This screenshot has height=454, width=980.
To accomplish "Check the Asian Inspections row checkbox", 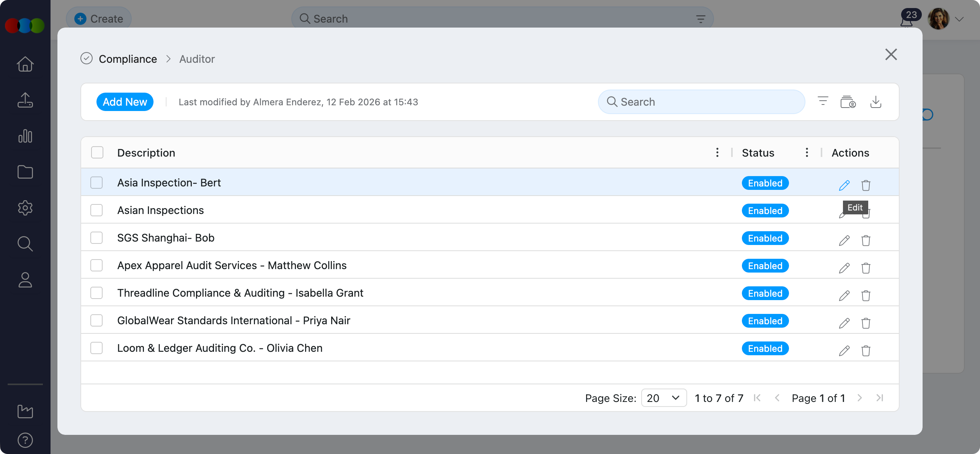I will point(96,210).
